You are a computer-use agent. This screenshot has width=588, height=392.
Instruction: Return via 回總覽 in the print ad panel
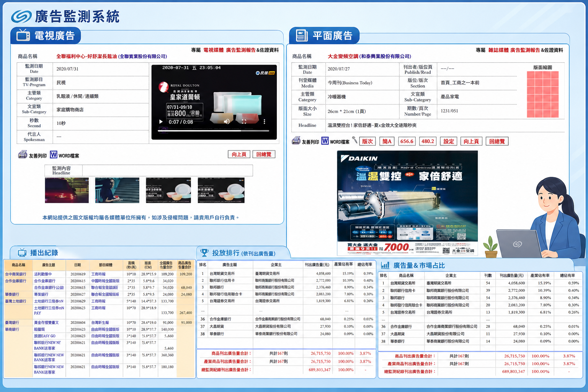coord(497,141)
